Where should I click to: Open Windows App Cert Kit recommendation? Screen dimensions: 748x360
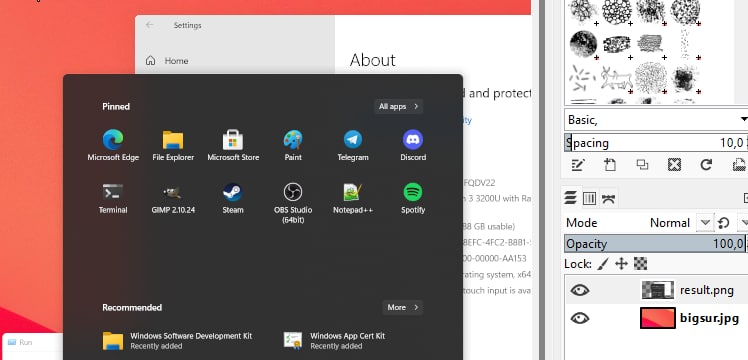pos(335,340)
